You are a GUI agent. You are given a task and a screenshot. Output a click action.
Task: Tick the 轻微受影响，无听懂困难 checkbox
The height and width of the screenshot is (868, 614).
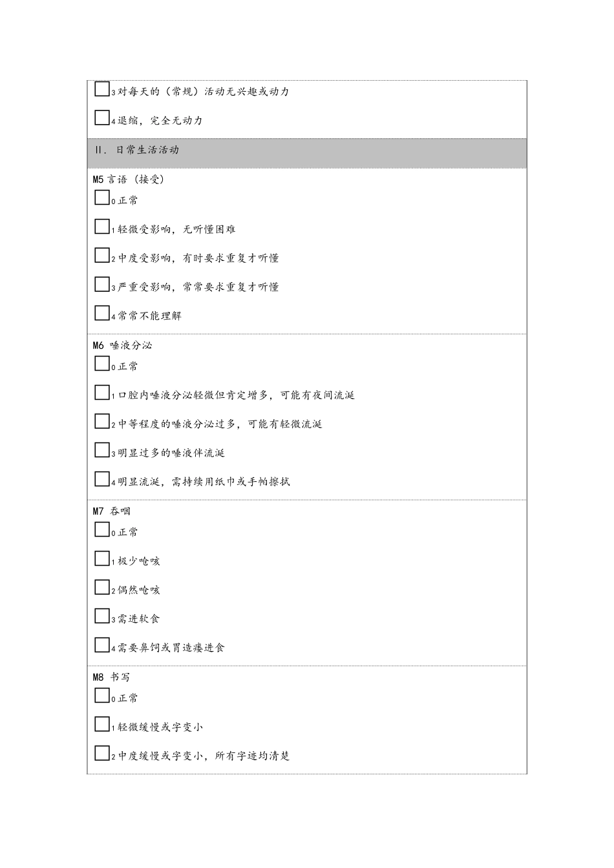pos(101,227)
